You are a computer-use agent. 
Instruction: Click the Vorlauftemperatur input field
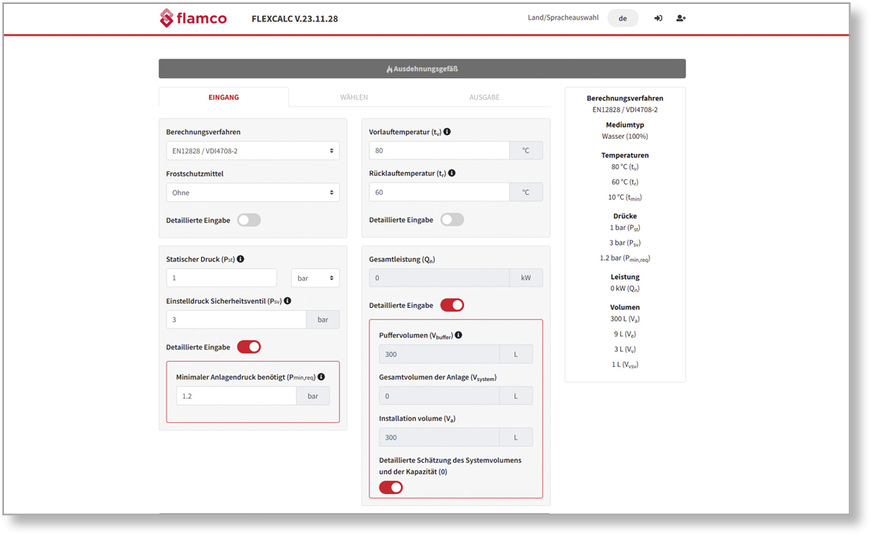(439, 151)
